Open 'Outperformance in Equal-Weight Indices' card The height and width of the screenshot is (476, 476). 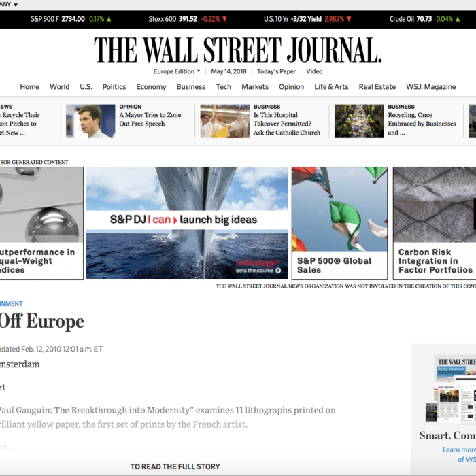[41, 223]
